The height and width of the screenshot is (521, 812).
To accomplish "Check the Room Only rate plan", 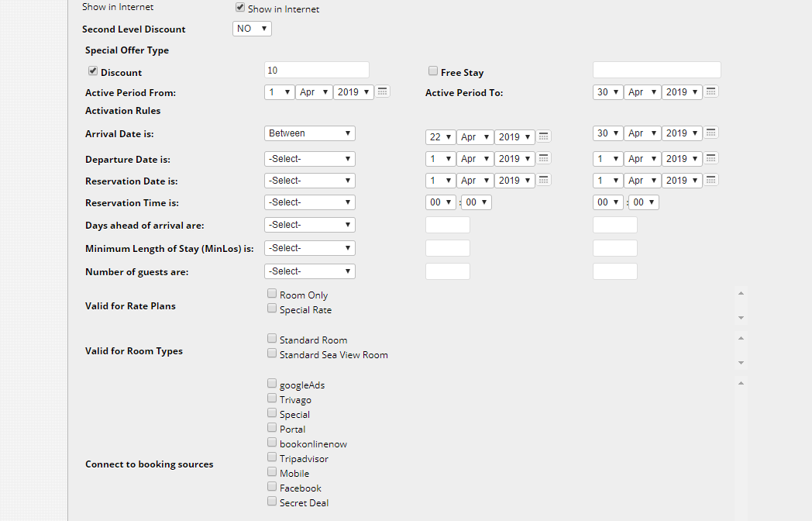I will pyautogui.click(x=272, y=293).
